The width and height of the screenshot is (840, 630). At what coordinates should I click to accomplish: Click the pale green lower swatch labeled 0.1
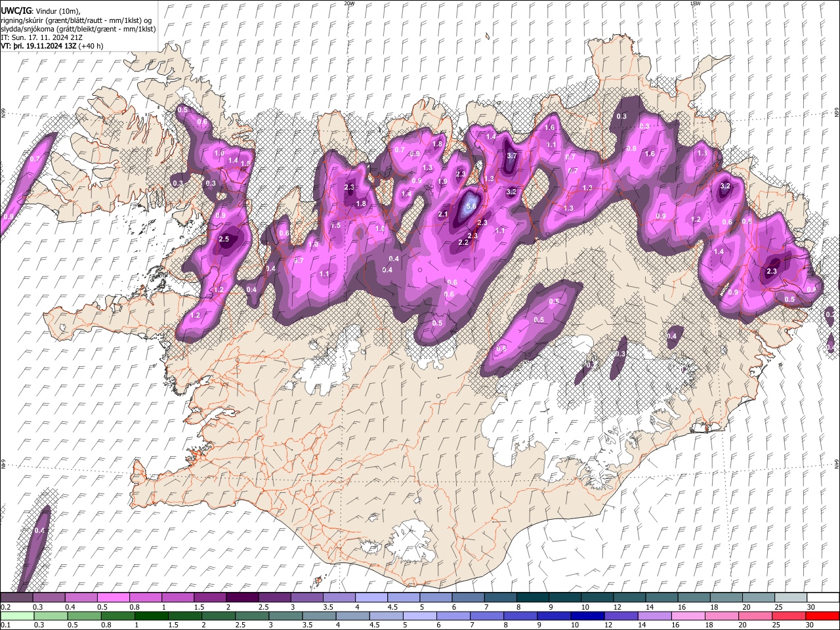click(16, 616)
